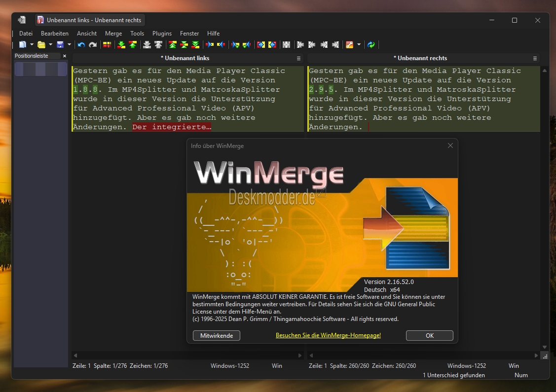
Task: Click the Mitwirkende button
Action: pyautogui.click(x=216, y=335)
